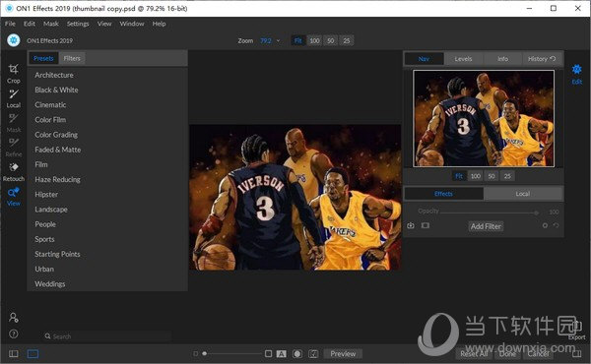Image resolution: width=591 pixels, height=364 pixels.
Task: Click the navigator preview thumbnail
Action: [x=484, y=118]
